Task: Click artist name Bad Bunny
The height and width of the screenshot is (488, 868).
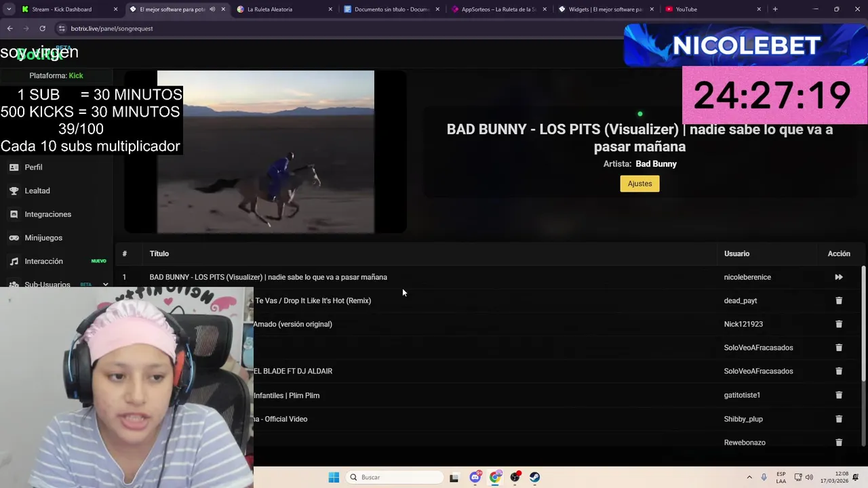Action: point(656,164)
